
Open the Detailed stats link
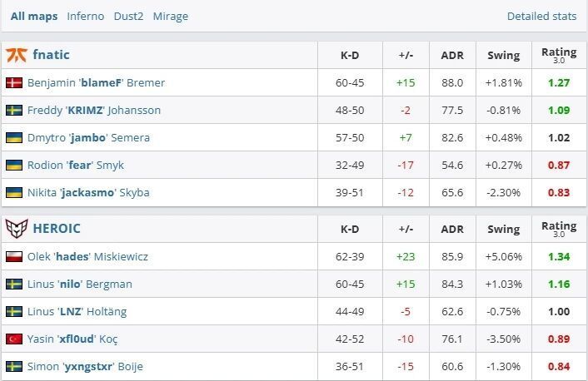(x=541, y=16)
